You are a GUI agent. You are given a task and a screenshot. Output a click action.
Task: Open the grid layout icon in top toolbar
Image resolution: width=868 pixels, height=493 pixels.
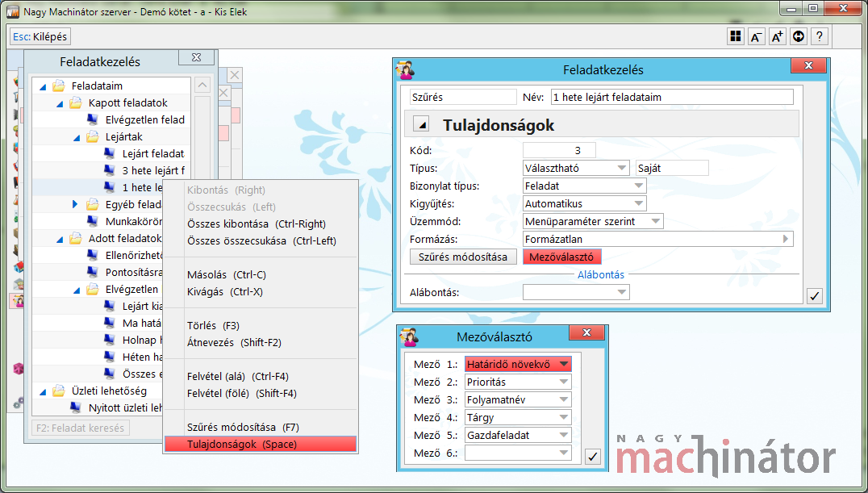click(735, 36)
